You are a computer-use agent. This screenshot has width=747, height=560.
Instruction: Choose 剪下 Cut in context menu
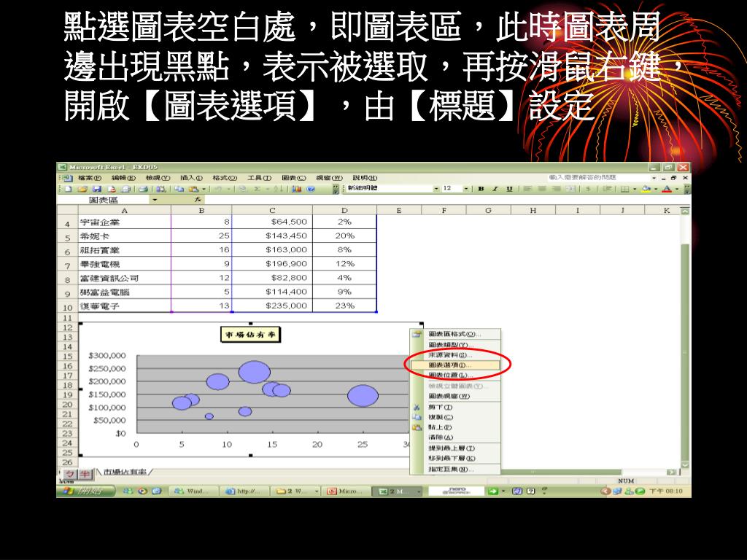[x=456, y=407]
